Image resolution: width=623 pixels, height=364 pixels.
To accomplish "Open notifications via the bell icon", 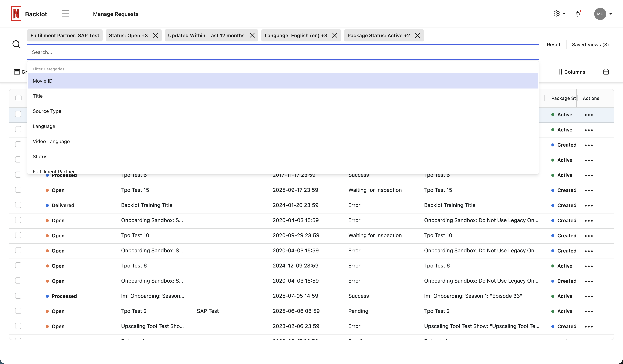I will 578,14.
